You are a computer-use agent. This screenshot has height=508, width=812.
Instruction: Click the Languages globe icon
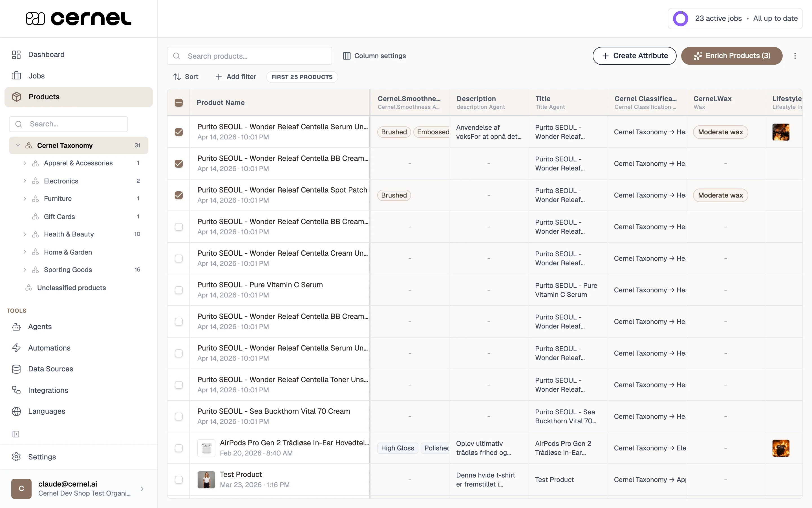(16, 411)
